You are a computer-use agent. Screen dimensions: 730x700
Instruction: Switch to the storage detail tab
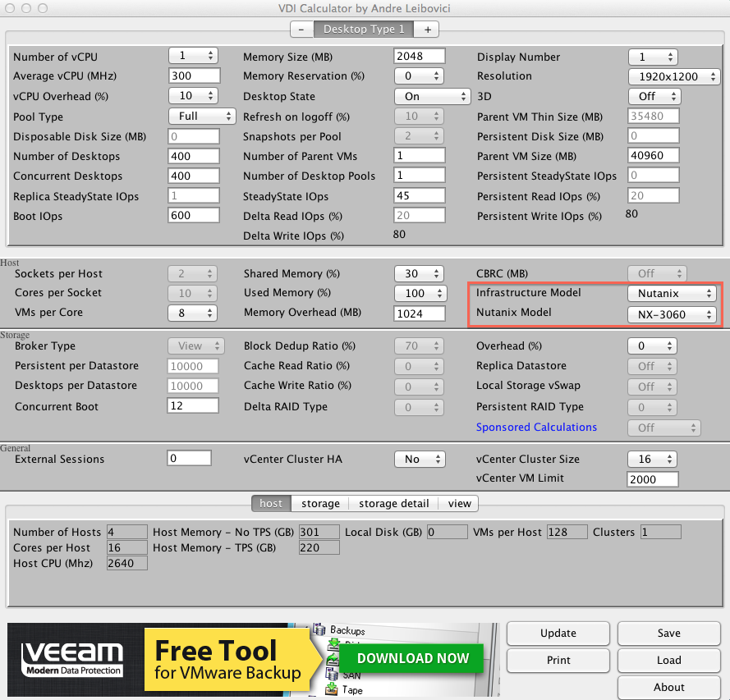pyautogui.click(x=393, y=503)
